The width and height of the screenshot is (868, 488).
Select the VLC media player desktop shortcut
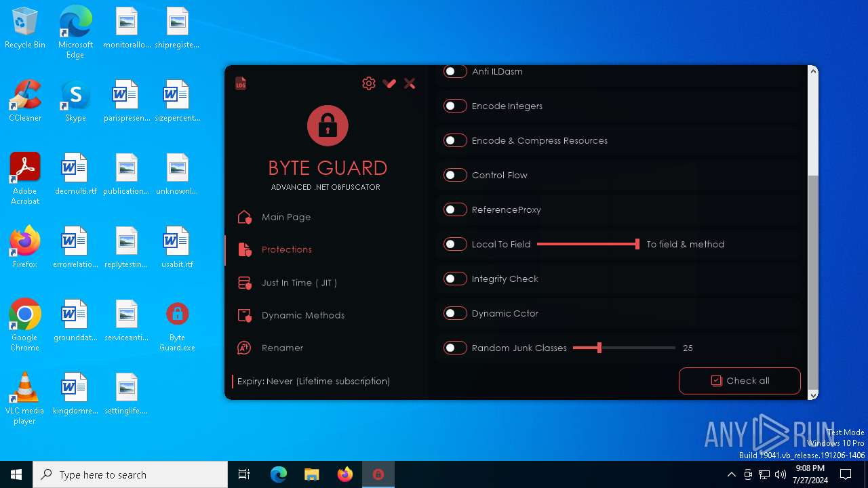25,398
